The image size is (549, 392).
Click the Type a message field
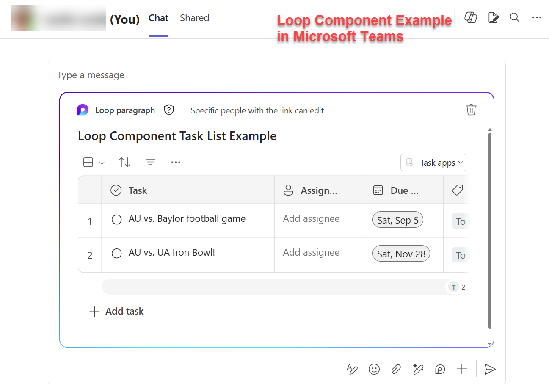[91, 75]
